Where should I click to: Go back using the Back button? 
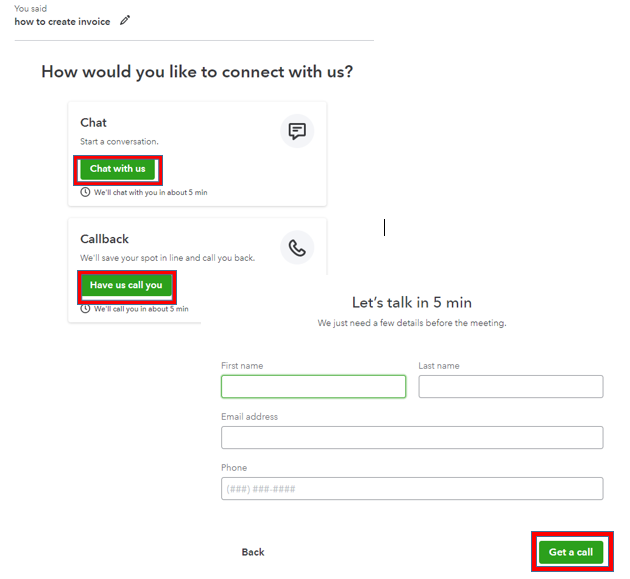[x=253, y=552]
